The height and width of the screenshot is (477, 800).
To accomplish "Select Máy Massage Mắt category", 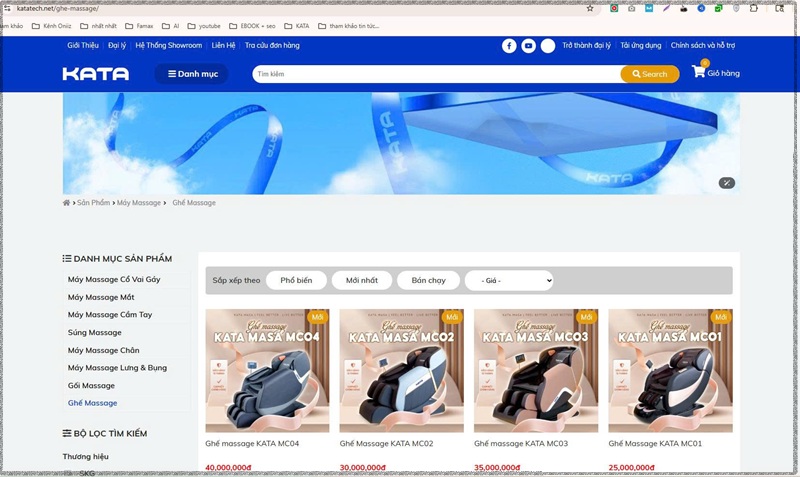I will point(101,297).
